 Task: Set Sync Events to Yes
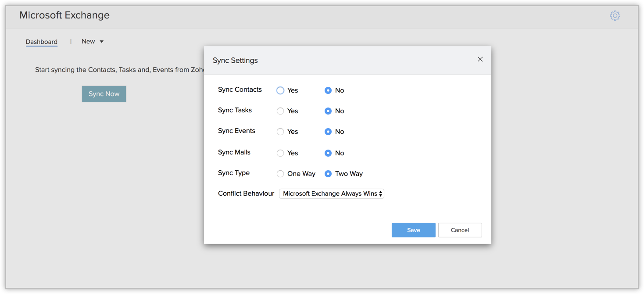coord(280,132)
